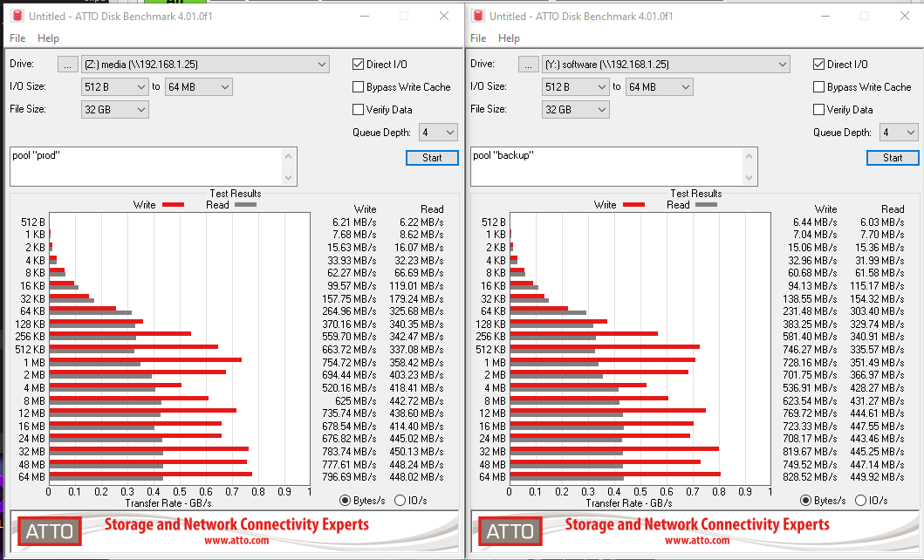
Task: Click the "819.67 MB/s" write value
Action: (x=811, y=452)
